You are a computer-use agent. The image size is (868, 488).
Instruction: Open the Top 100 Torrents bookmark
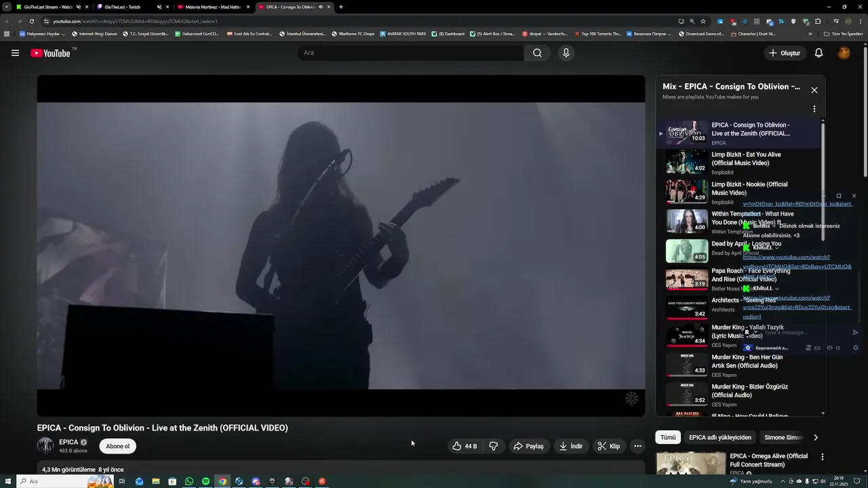(597, 33)
